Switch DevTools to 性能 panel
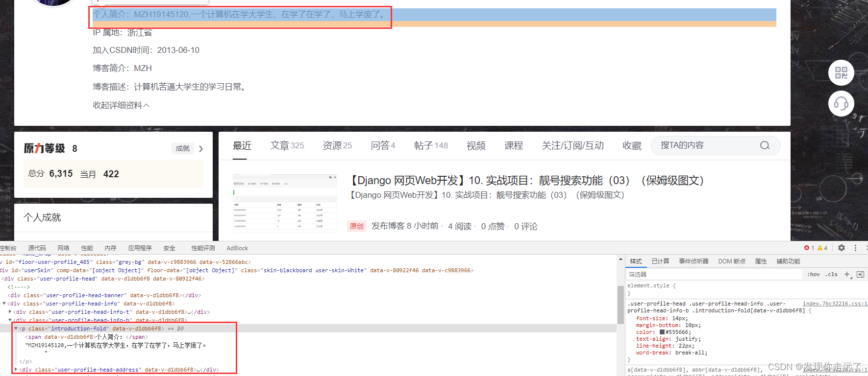This screenshot has width=868, height=376. pos(87,248)
